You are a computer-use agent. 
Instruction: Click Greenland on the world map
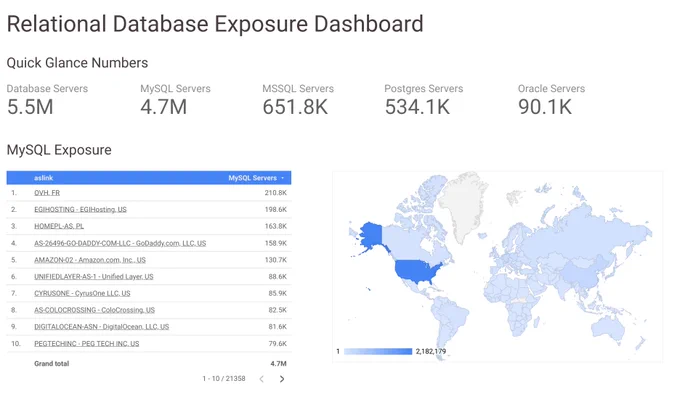pos(462,204)
